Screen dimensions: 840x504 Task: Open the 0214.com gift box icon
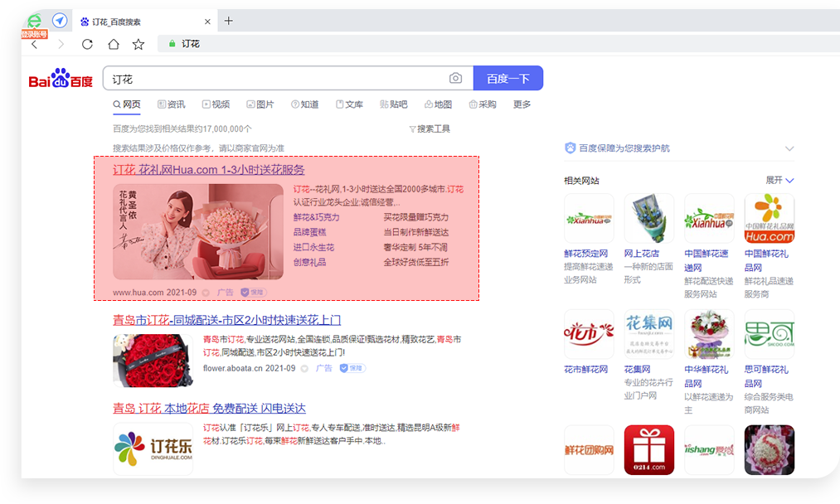pos(648,450)
